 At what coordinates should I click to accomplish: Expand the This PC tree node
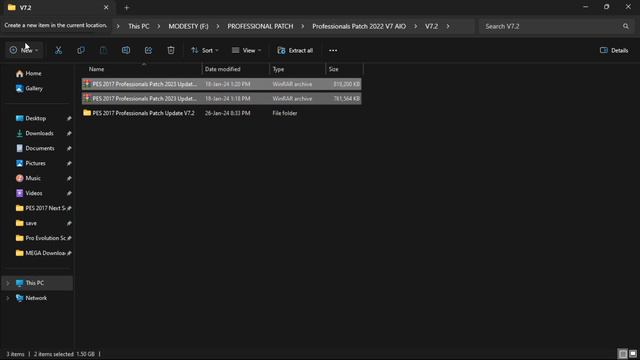coord(7,283)
